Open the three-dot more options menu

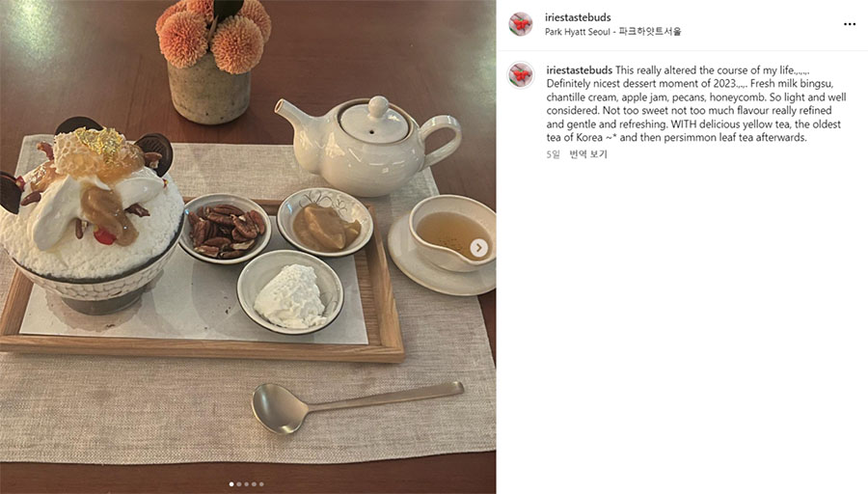[850, 24]
